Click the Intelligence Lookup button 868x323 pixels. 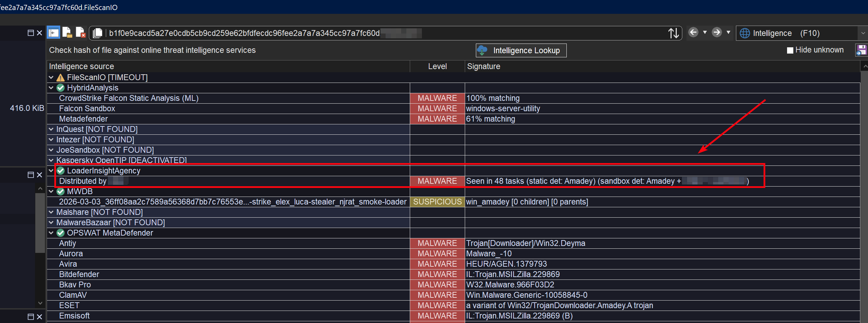(x=521, y=50)
